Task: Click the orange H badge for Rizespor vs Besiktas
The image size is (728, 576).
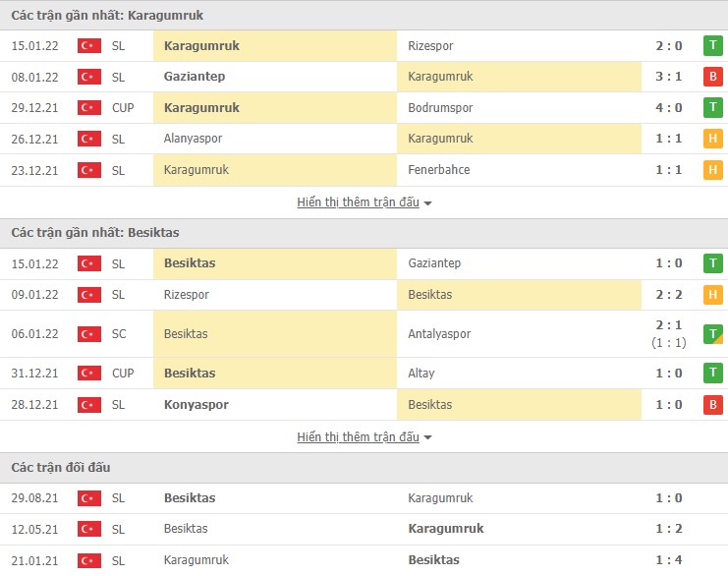Action: [x=712, y=294]
